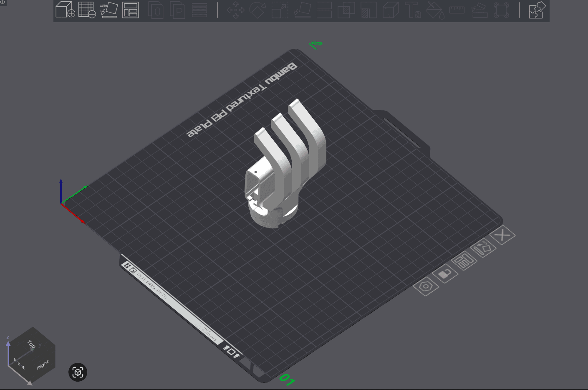Activate the Lay on face tool

coord(302,10)
